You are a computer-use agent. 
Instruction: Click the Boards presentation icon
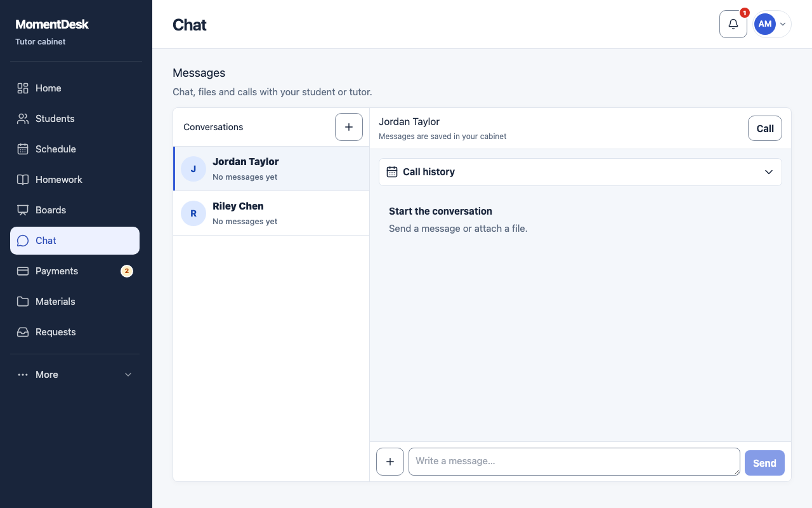pos(23,210)
